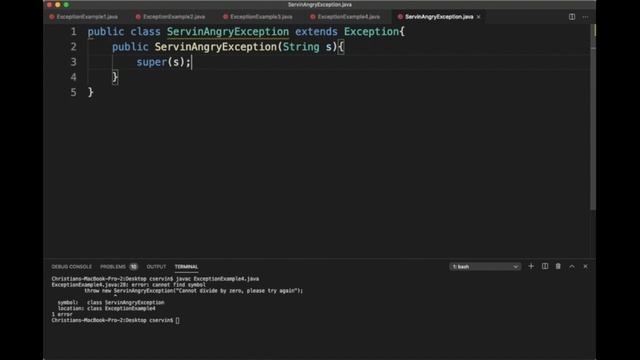Open the ExceptionExample1.java tab

[x=84, y=17]
